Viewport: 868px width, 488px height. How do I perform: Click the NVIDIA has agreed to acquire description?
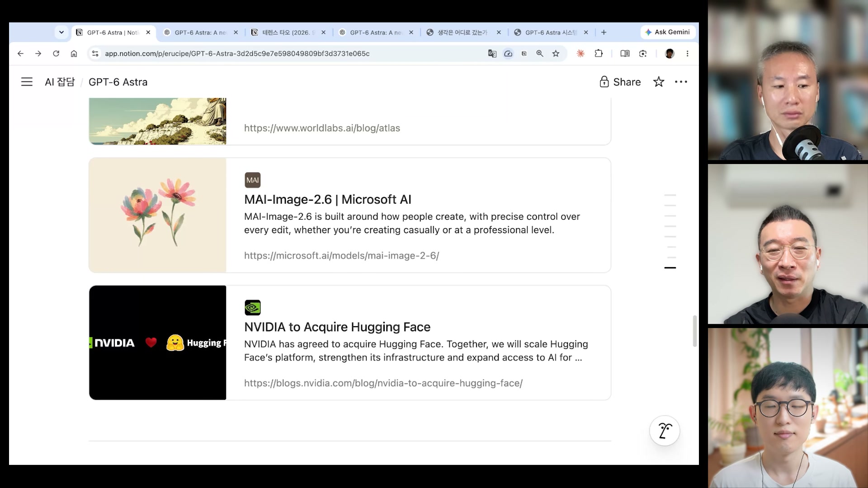[416, 351]
